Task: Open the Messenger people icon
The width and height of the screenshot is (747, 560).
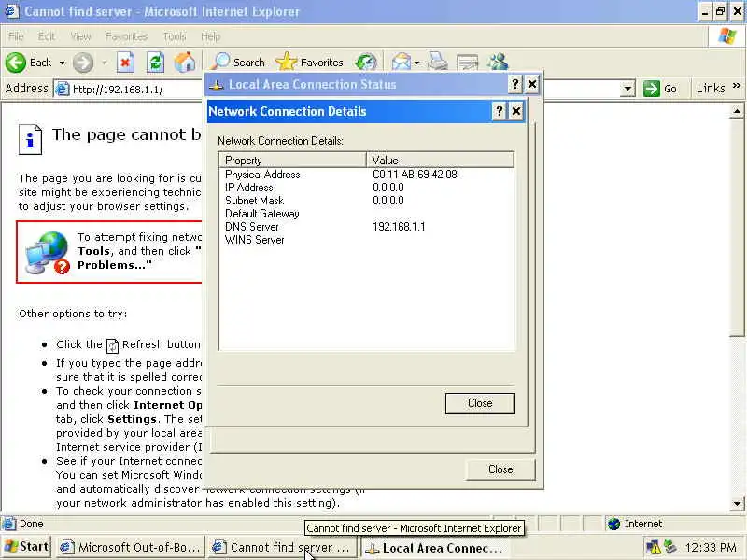Action: pos(498,63)
